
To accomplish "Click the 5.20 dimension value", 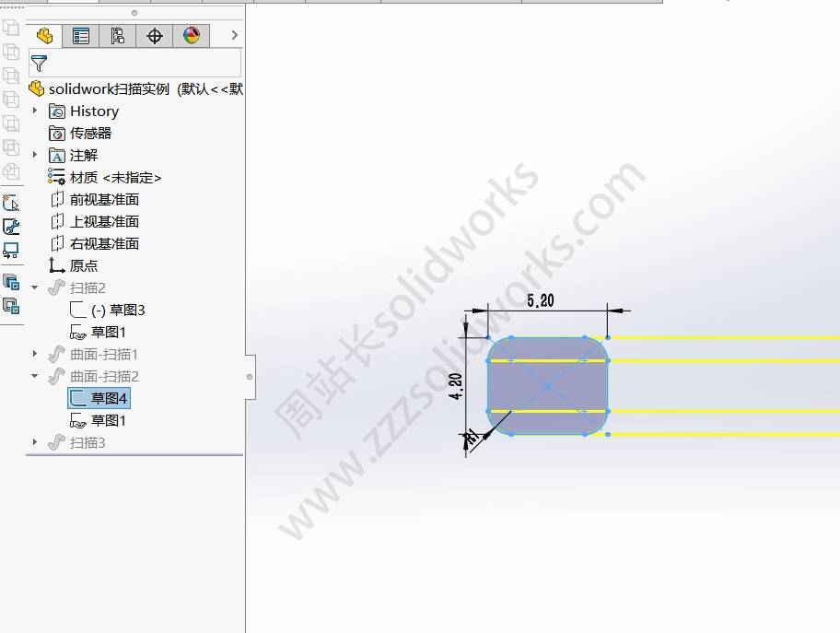I will point(541,300).
